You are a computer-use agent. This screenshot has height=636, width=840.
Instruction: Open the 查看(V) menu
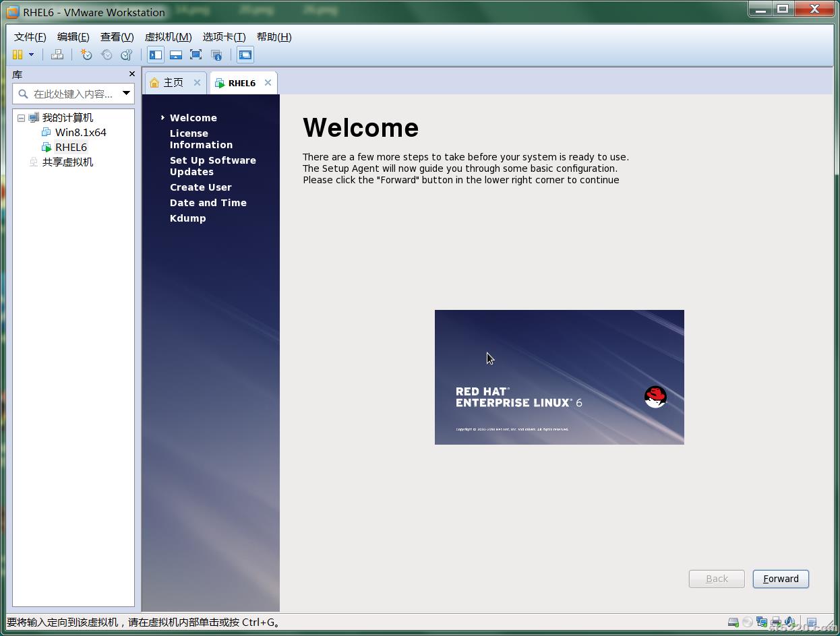(117, 36)
